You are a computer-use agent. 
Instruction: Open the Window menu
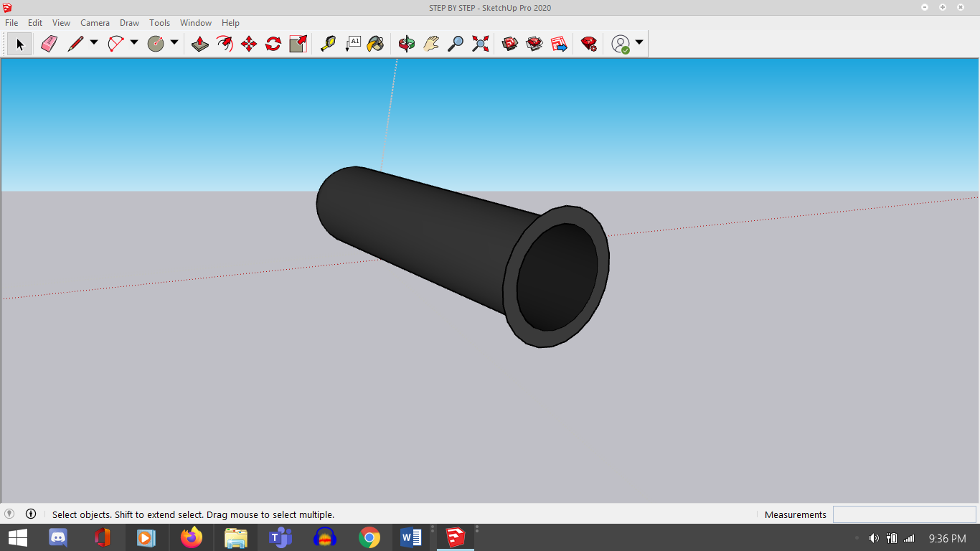pyautogui.click(x=196, y=23)
